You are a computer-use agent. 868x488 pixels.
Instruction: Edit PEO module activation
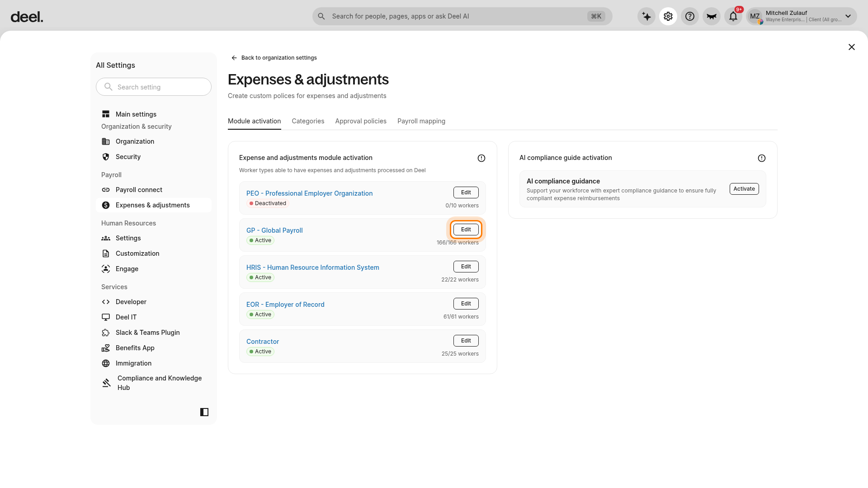click(x=466, y=192)
